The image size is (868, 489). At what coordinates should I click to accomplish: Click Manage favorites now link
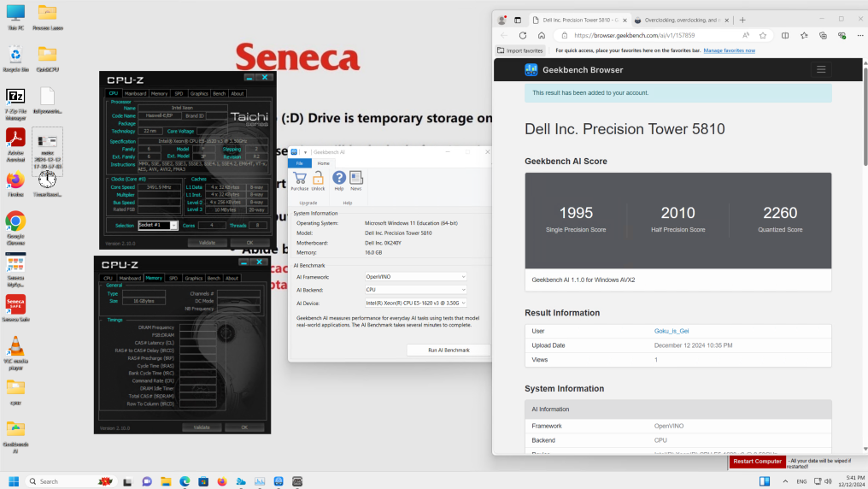(729, 50)
